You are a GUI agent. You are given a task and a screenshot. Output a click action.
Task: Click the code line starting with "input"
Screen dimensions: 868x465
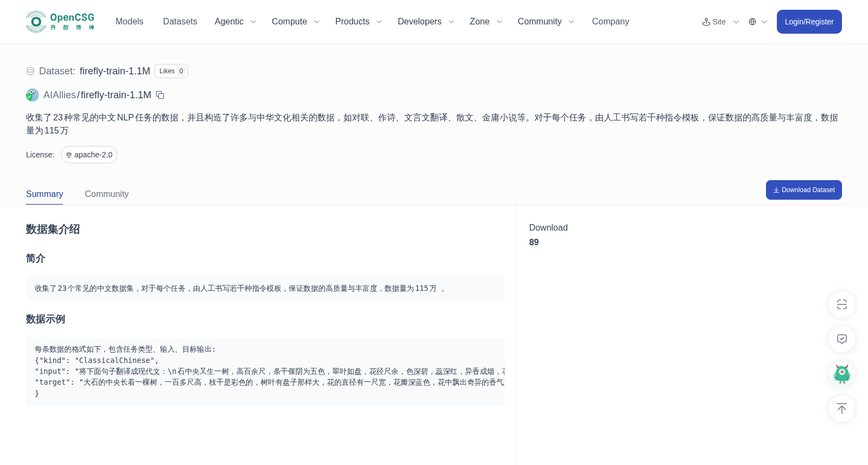pyautogui.click(x=270, y=371)
